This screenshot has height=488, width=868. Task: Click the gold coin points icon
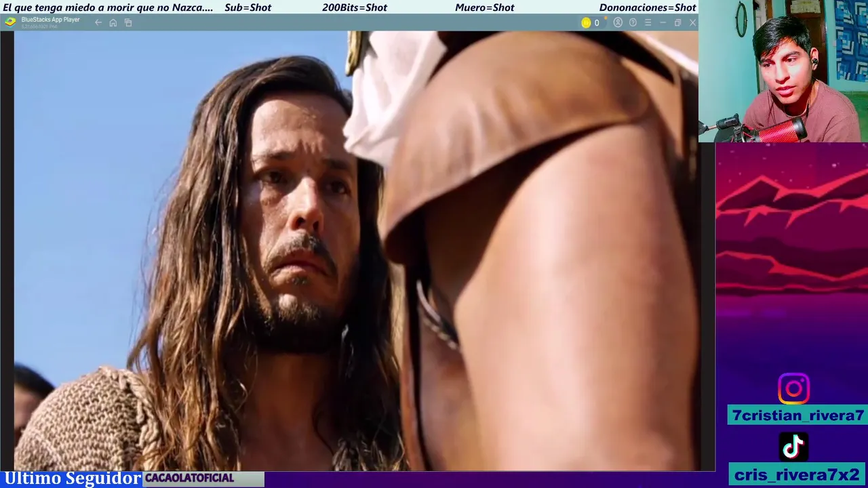[x=586, y=22]
